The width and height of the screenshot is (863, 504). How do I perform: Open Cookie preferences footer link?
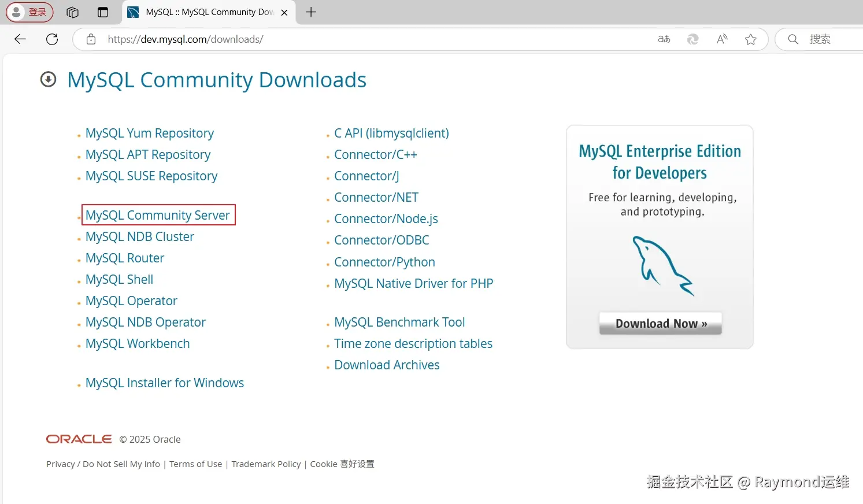(x=342, y=464)
